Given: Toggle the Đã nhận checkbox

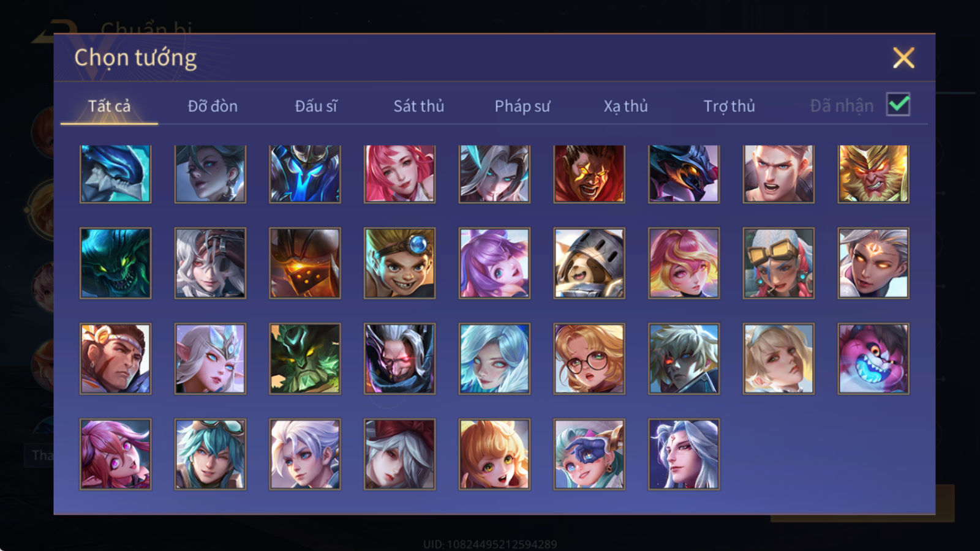Looking at the screenshot, I should coord(898,105).
